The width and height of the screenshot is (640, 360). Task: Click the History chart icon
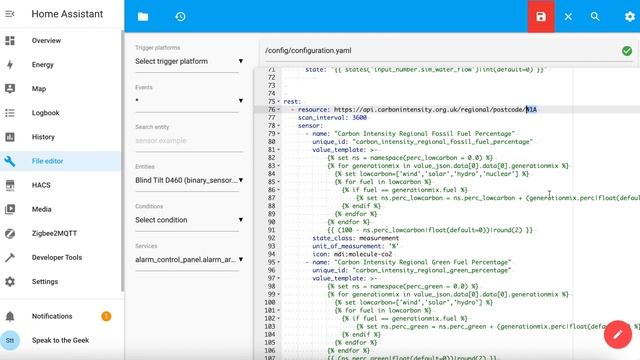[x=10, y=137]
